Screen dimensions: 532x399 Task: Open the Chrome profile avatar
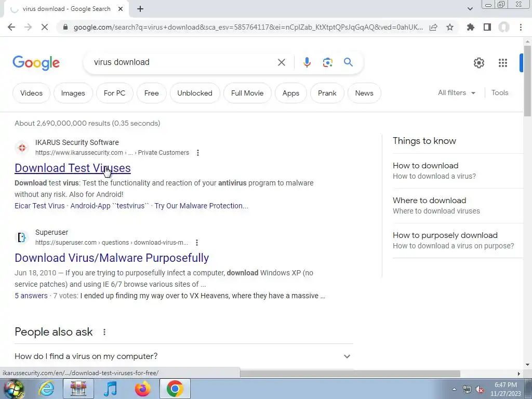tap(504, 27)
